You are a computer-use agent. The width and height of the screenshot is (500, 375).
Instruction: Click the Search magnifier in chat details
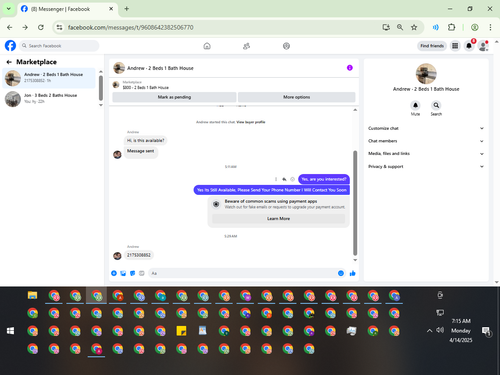tap(436, 105)
